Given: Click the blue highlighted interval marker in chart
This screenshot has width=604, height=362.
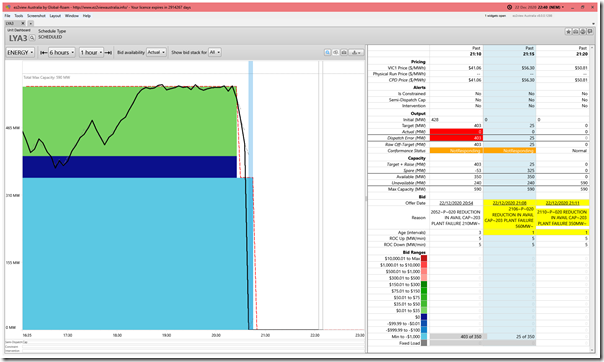Looking at the screenshot, I should point(251,195).
